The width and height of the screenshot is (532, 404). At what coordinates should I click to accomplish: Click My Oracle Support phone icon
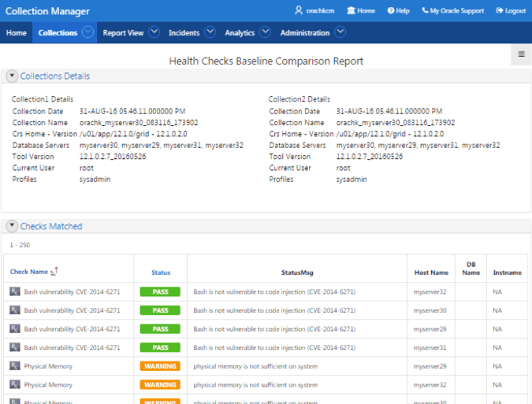tap(425, 10)
